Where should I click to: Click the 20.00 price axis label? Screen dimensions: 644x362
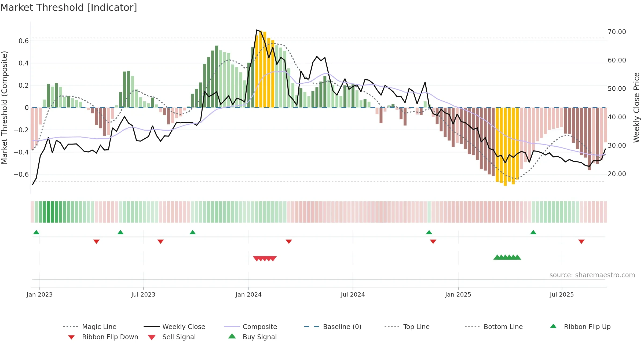617,174
